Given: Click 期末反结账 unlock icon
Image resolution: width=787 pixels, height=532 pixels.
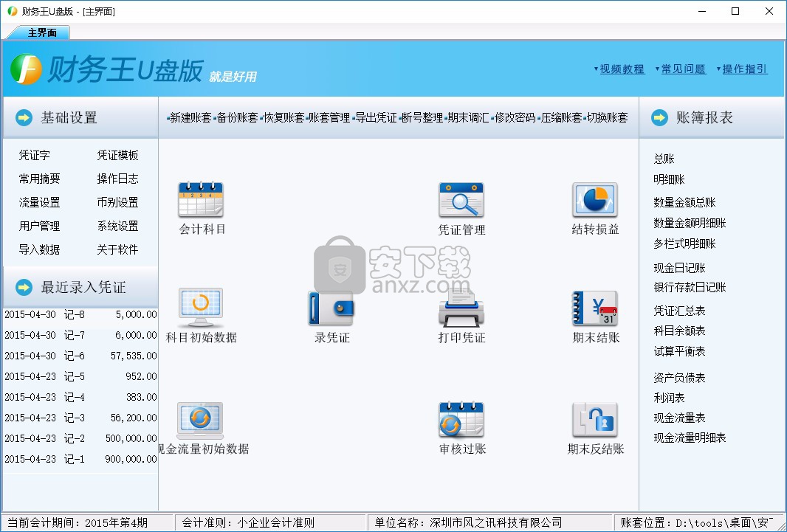Looking at the screenshot, I should pyautogui.click(x=595, y=420).
